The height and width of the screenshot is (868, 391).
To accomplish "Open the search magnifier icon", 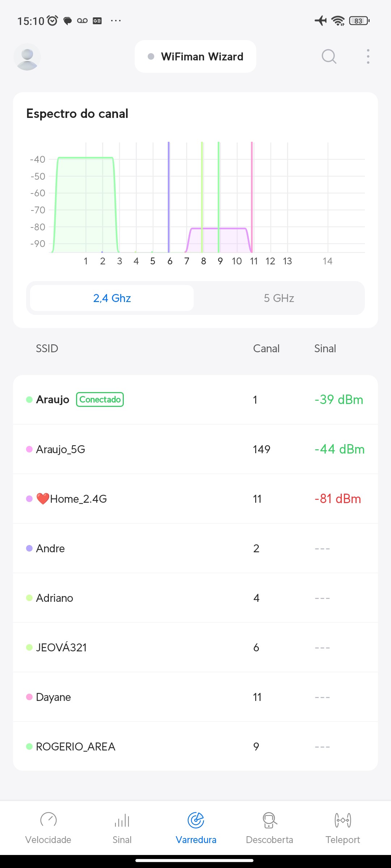I will click(329, 56).
